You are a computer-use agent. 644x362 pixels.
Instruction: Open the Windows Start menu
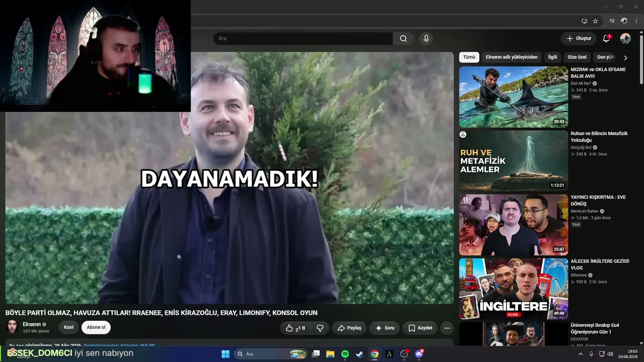225,354
